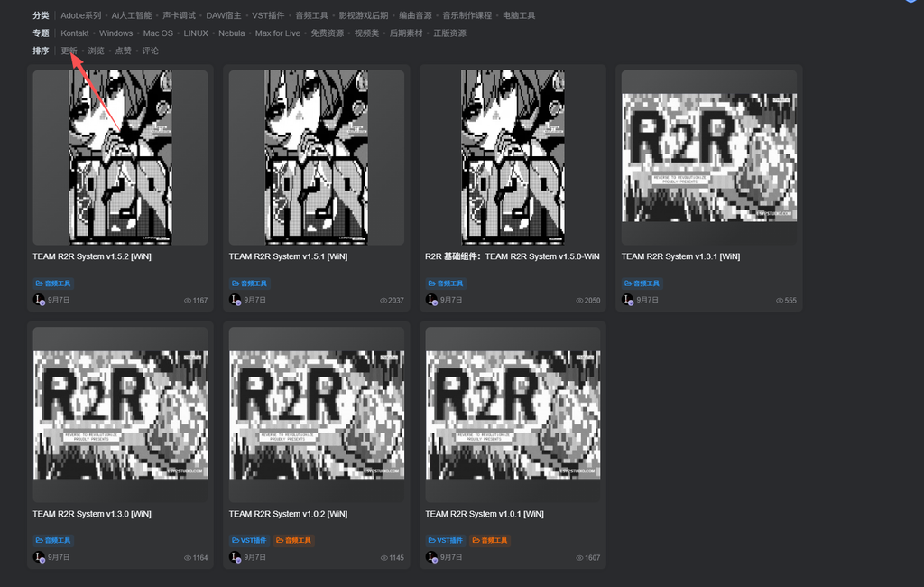Sort posts by 浏览
Image resolution: width=924 pixels, height=587 pixels.
coord(96,51)
